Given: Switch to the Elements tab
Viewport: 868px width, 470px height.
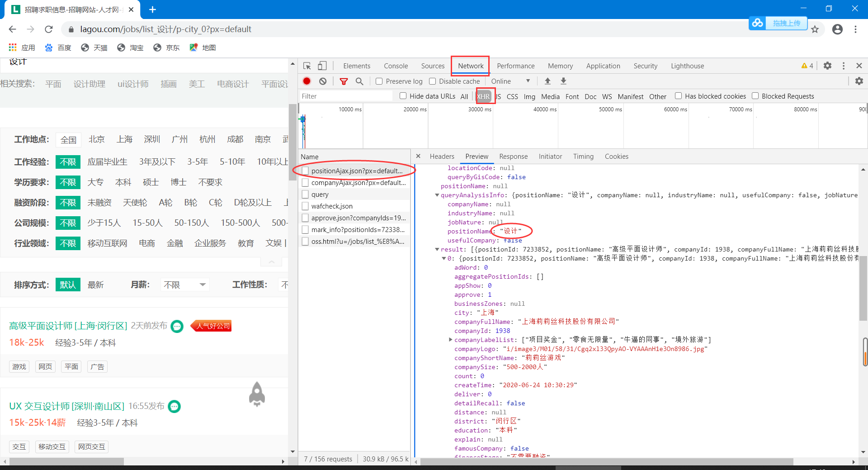Looking at the screenshot, I should (357, 66).
